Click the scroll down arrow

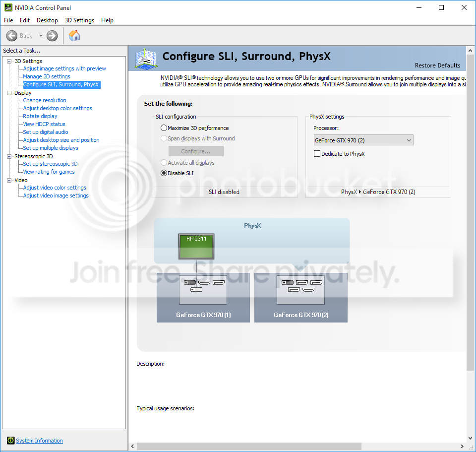[470, 438]
